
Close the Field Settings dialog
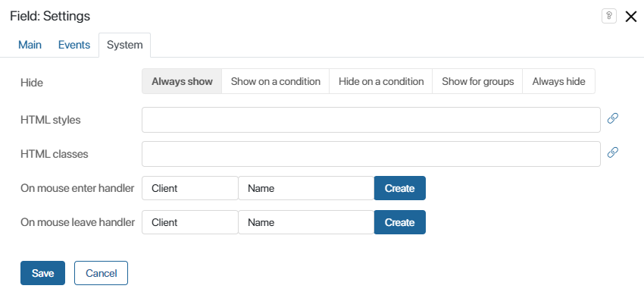[x=631, y=17]
